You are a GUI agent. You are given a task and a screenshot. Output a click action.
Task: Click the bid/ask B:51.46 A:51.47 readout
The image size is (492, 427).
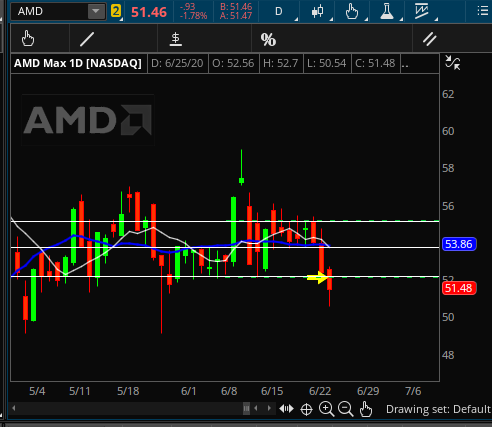pos(236,11)
